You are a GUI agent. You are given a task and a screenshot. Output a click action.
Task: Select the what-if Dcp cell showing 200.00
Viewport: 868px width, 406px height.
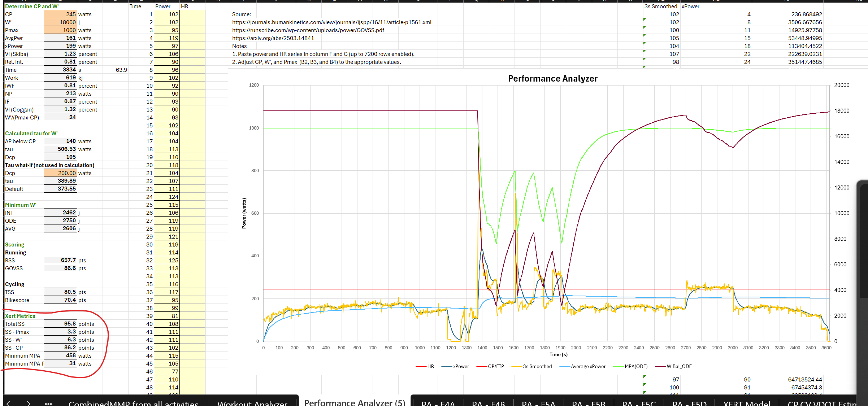60,173
